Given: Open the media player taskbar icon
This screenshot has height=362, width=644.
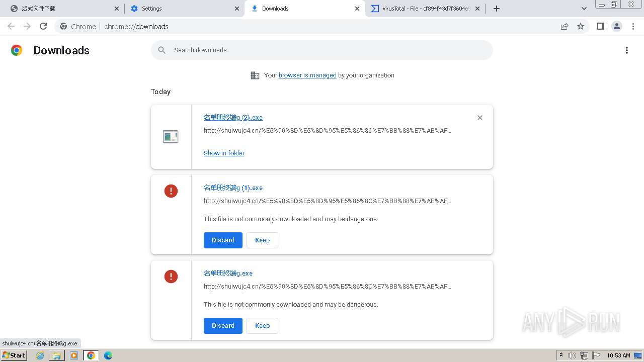Looking at the screenshot, I should coord(74,355).
